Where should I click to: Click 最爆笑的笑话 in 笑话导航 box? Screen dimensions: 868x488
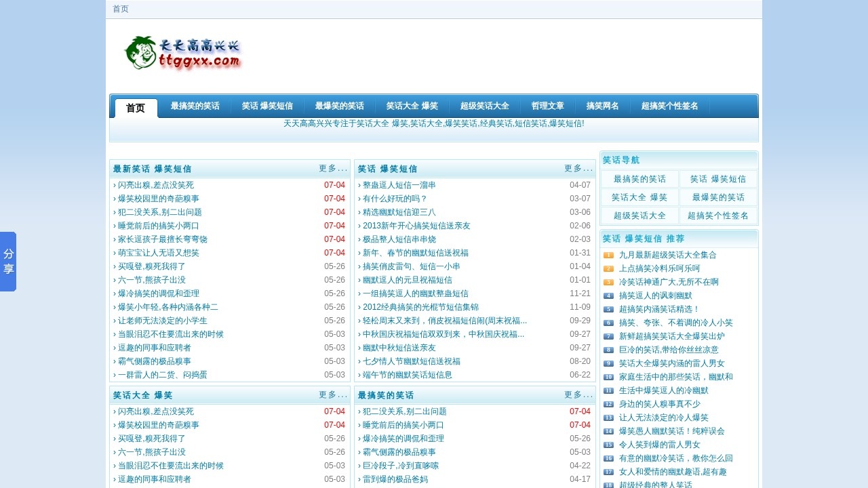717,198
